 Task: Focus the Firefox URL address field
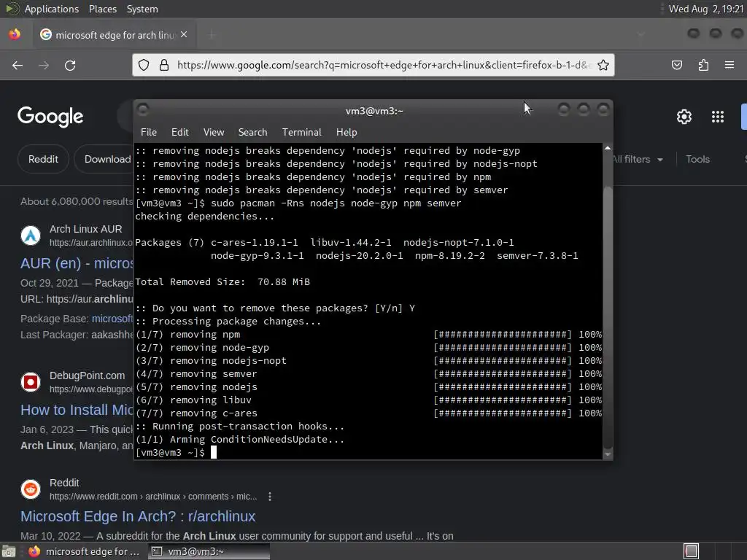[x=384, y=65]
